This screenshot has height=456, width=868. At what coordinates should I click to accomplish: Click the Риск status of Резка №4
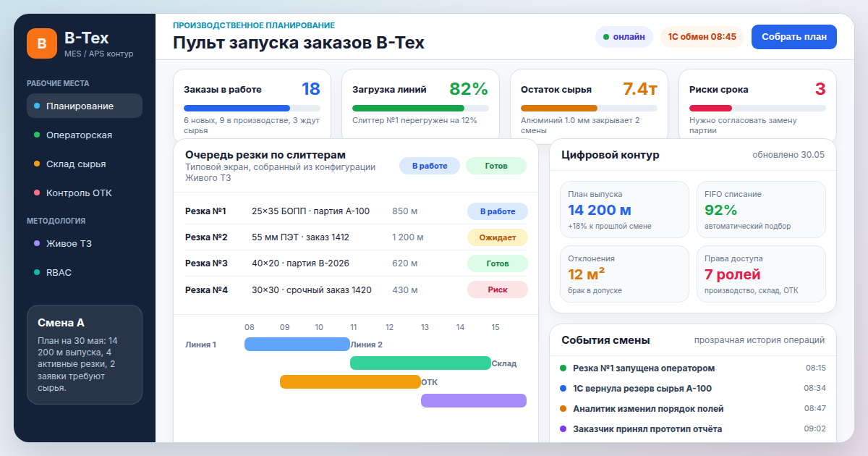(x=498, y=290)
